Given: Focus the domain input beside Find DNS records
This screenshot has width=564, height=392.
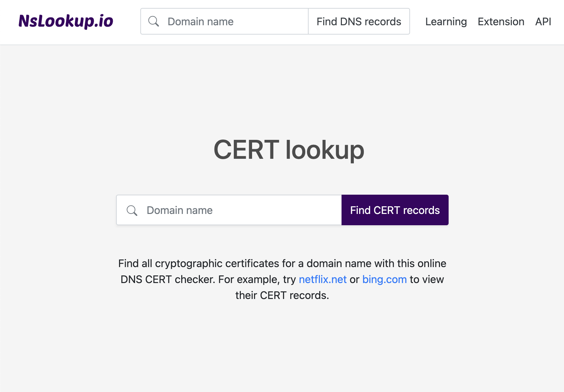Looking at the screenshot, I should coord(216,21).
